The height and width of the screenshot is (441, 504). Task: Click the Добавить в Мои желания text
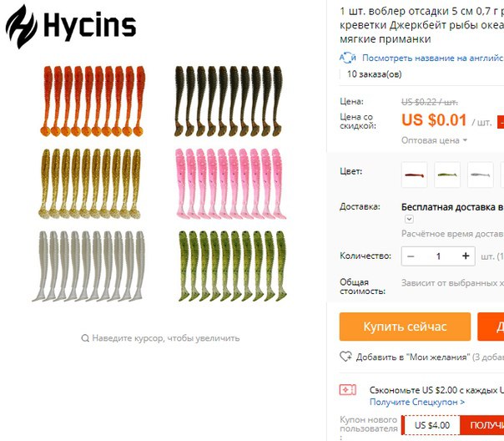click(x=412, y=357)
